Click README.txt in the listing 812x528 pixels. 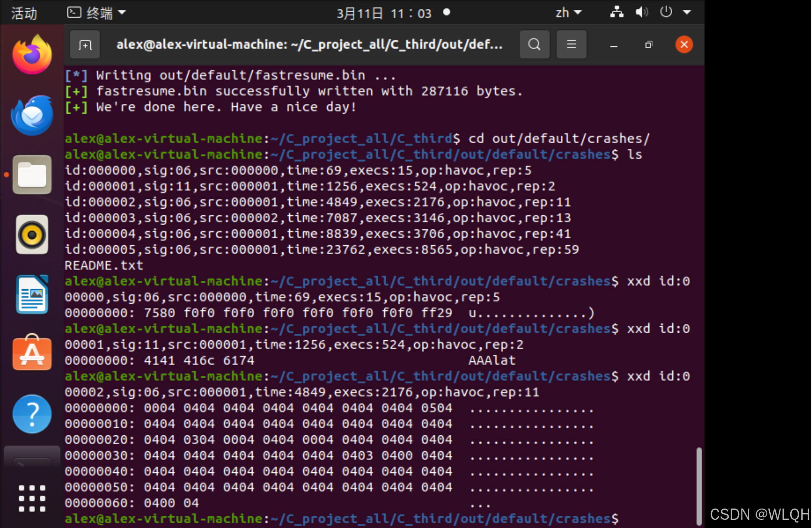tap(104, 266)
